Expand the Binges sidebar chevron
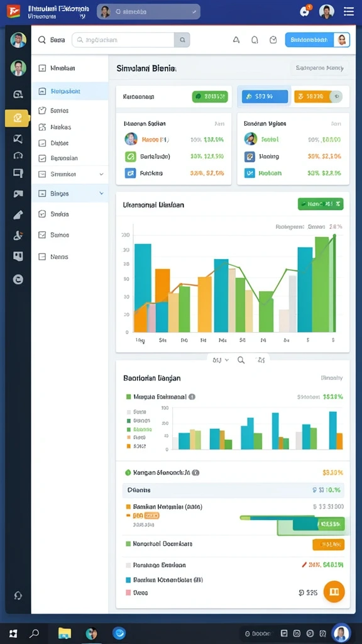Image resolution: width=362 pixels, height=644 pixels. point(101,193)
